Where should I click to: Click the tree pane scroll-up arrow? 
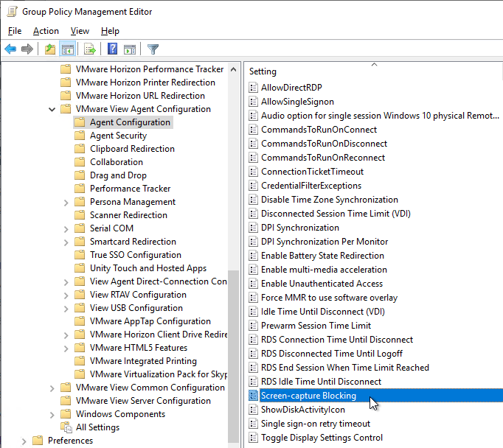click(234, 69)
